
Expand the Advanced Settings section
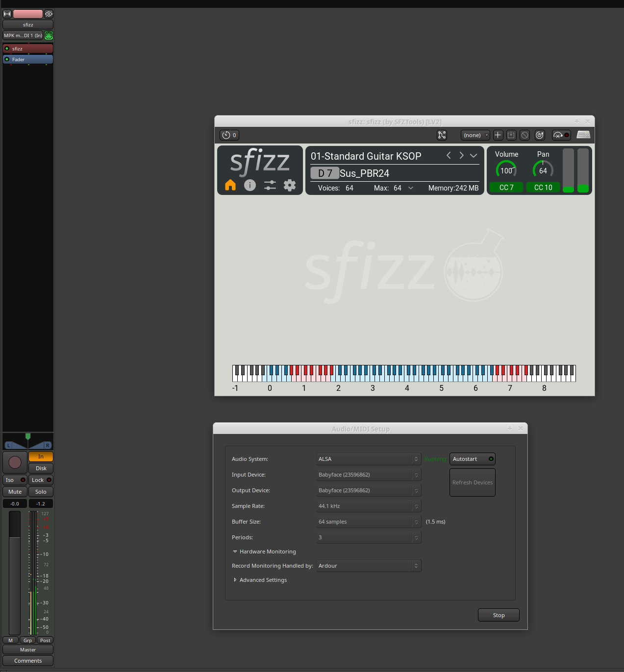[x=263, y=580]
